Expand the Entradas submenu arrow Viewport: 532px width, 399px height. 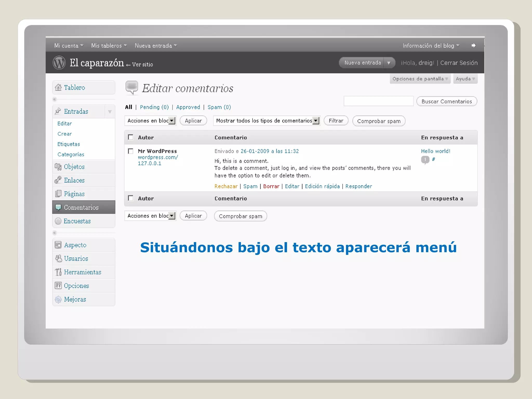coord(110,112)
